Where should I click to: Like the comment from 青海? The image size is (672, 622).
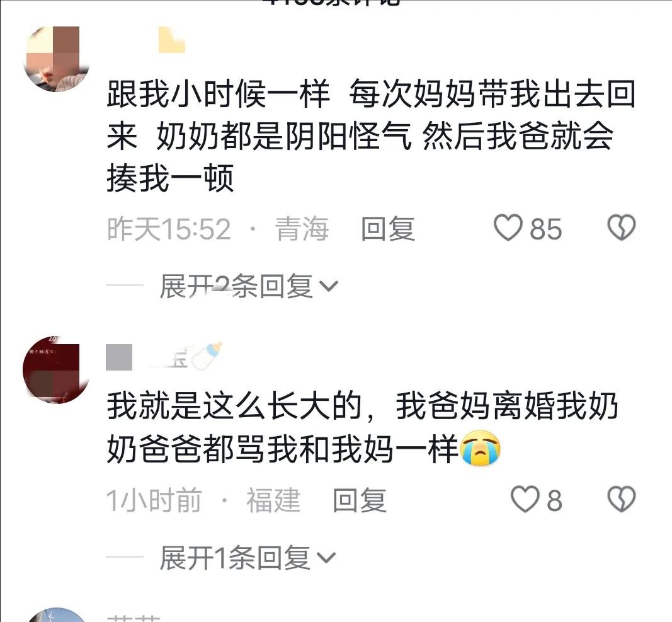(x=508, y=227)
